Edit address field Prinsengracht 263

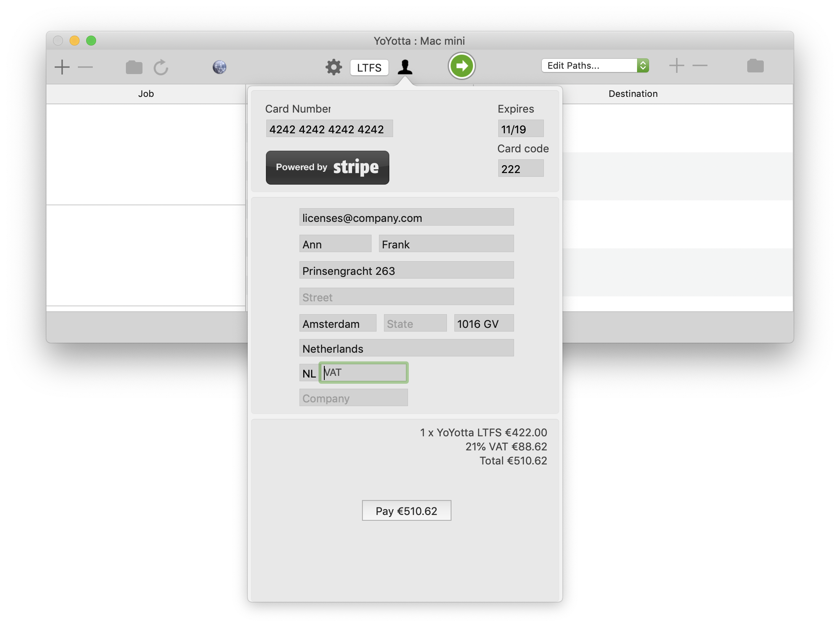tap(406, 270)
